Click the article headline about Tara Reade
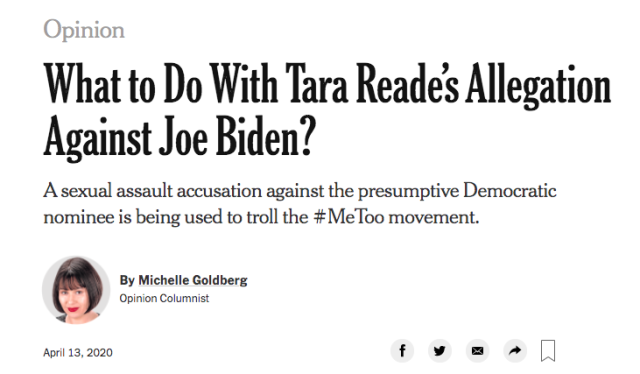This screenshot has width=640, height=374. tap(327, 110)
